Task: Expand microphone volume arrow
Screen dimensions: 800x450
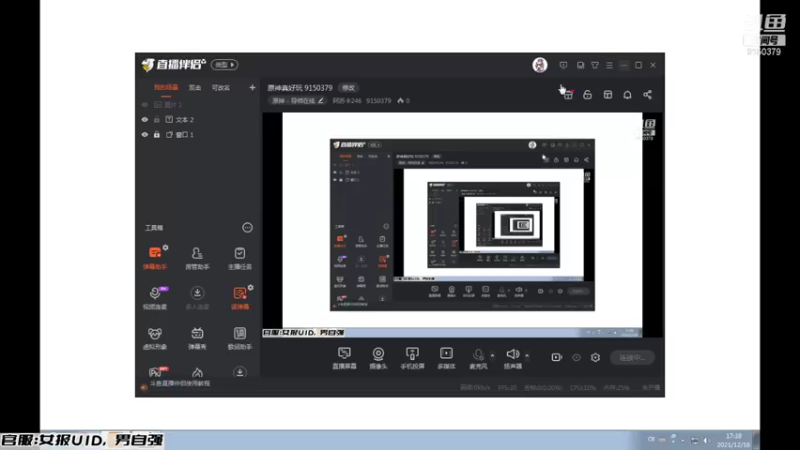Action: point(492,355)
